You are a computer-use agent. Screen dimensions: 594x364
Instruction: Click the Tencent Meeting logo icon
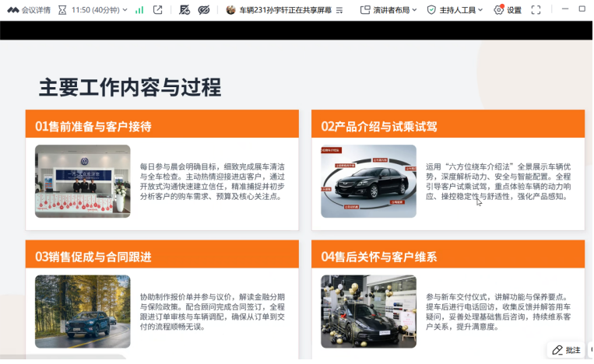click(x=13, y=10)
